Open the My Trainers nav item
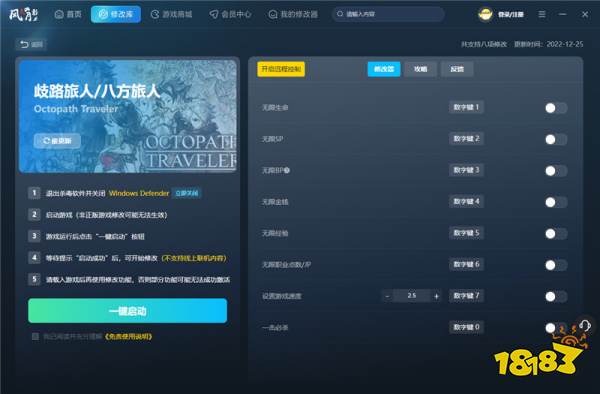Viewport: 600px width, 394px height. point(293,15)
